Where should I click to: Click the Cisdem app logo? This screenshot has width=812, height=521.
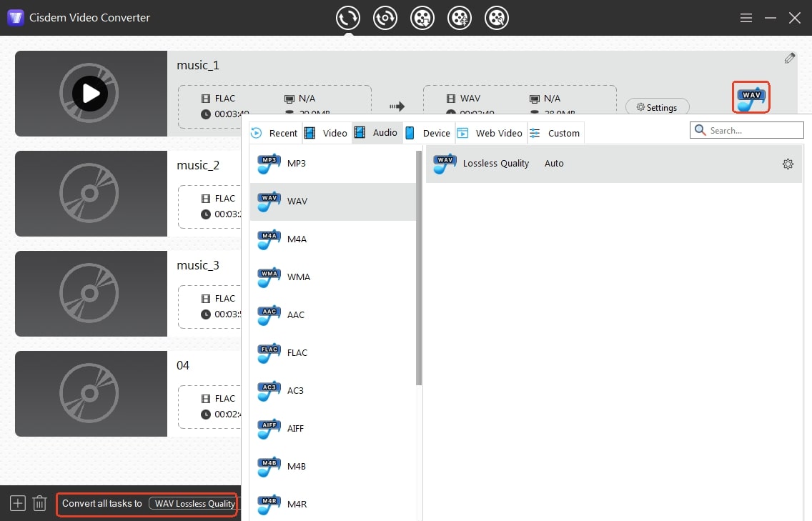(16, 18)
